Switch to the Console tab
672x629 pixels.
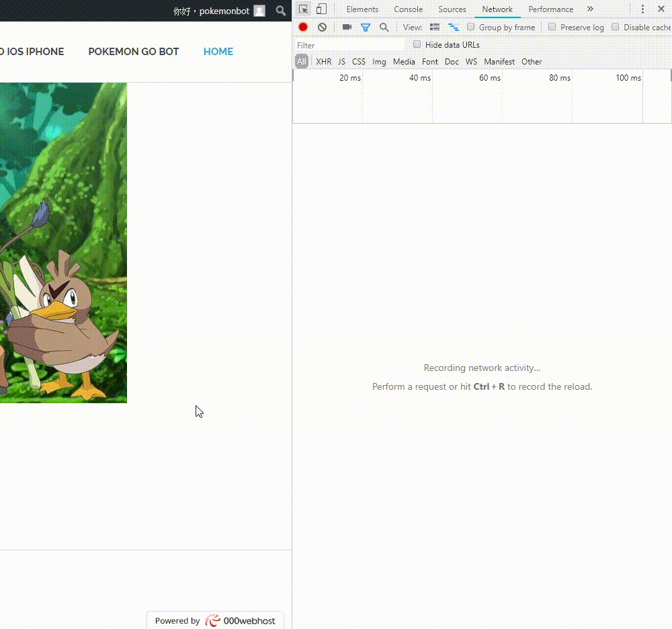pyautogui.click(x=409, y=9)
